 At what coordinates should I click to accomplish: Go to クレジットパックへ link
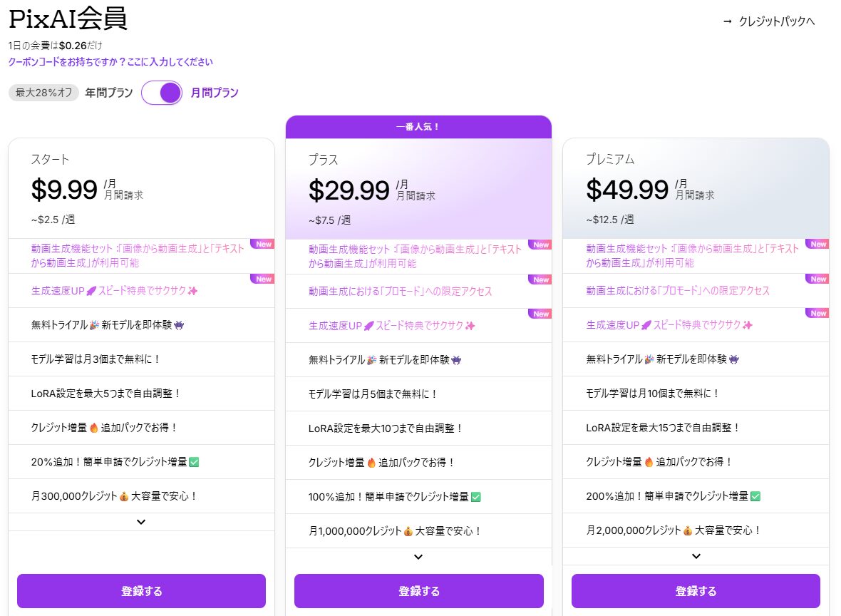coord(777,21)
